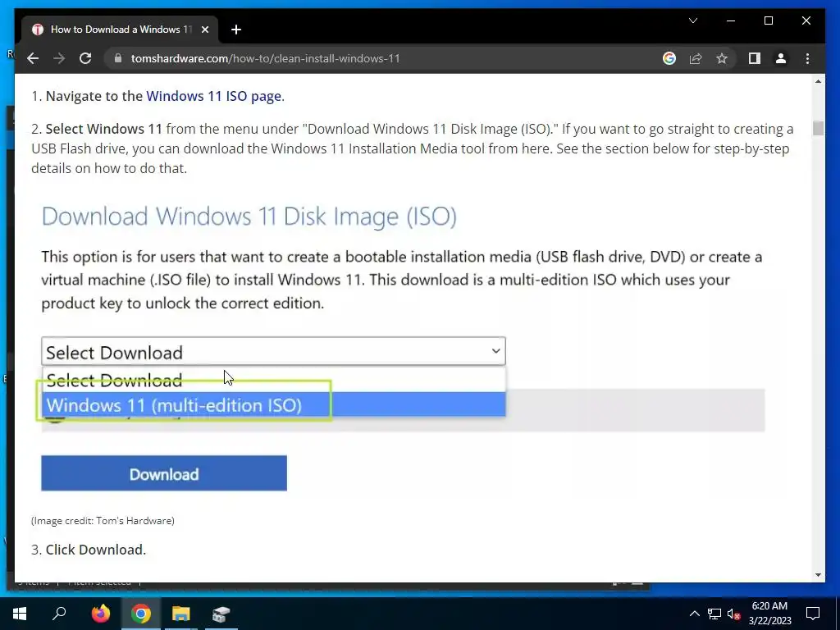The height and width of the screenshot is (630, 840).
Task: Bookmark this page with star icon
Action: click(722, 58)
